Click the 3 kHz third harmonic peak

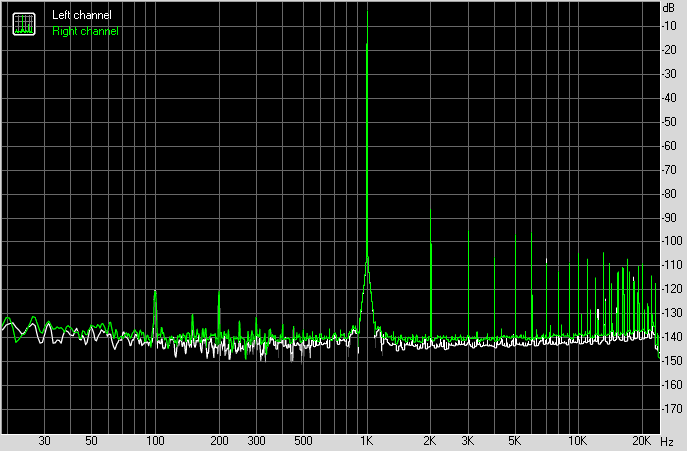(x=468, y=232)
